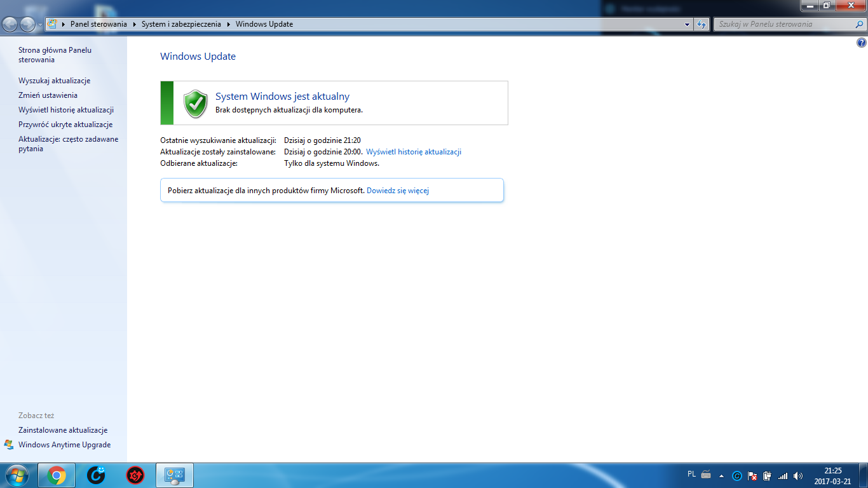
Task: Click Przywróć ukryte aktualizacje link
Action: pyautogui.click(x=65, y=125)
